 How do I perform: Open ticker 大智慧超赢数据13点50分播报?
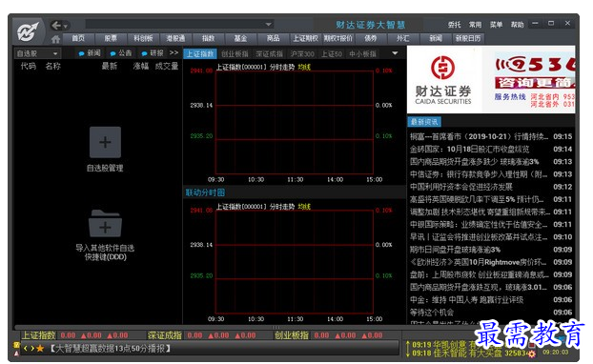(111, 348)
